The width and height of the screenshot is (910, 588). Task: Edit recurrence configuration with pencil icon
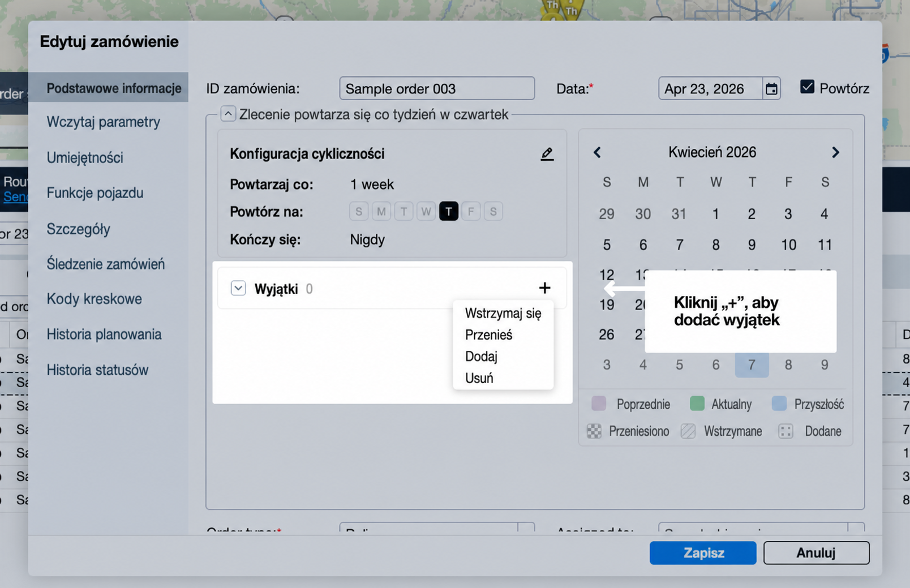point(547,154)
